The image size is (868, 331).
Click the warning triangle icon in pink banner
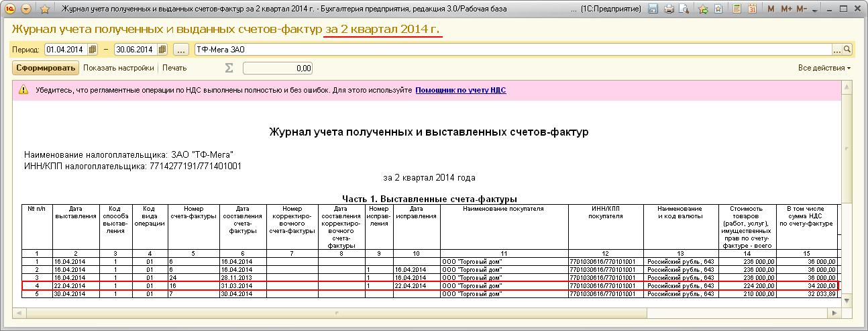coord(23,89)
